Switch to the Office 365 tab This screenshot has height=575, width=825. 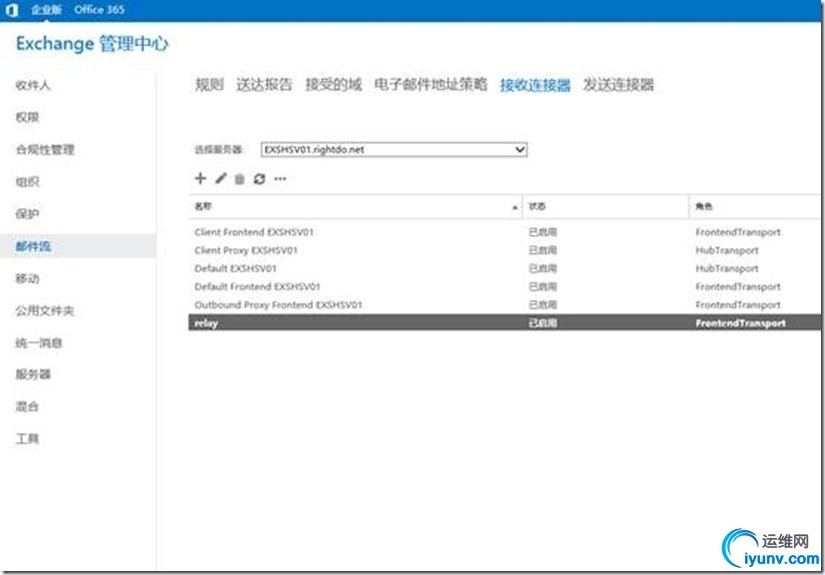[99, 9]
